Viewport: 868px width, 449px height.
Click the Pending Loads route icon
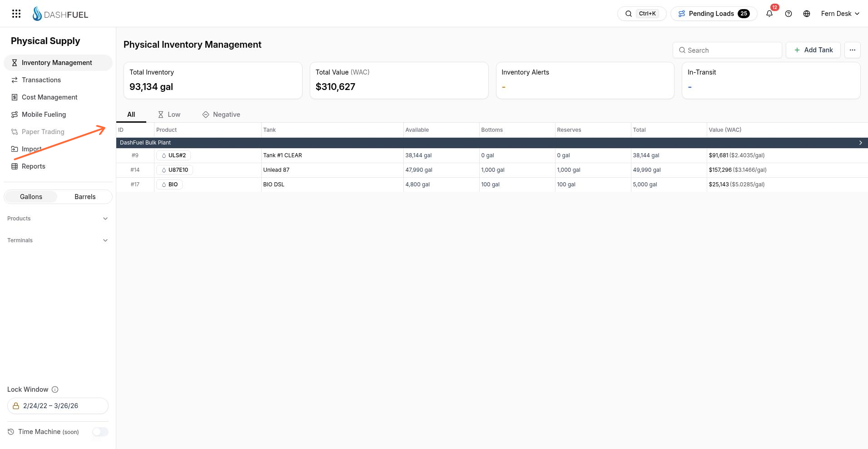[x=682, y=14]
